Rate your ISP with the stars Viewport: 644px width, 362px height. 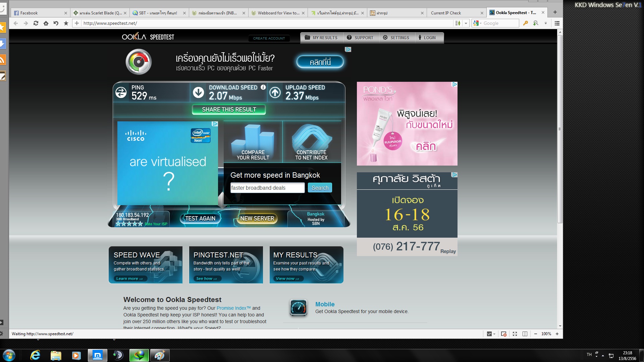[129, 224]
